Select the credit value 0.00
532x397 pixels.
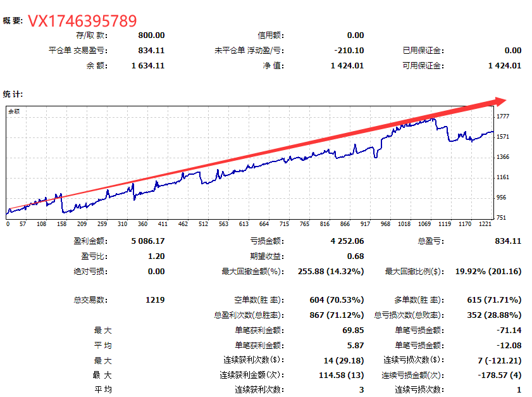356,35
